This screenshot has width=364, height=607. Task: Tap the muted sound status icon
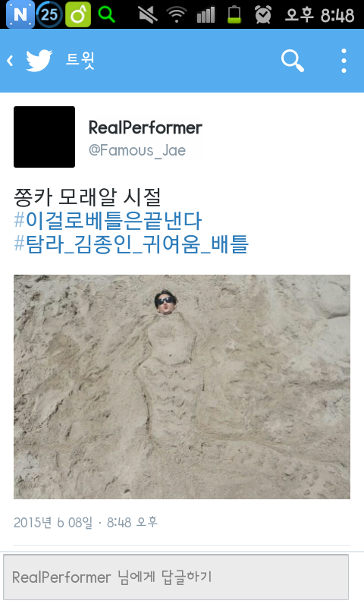pyautogui.click(x=148, y=14)
